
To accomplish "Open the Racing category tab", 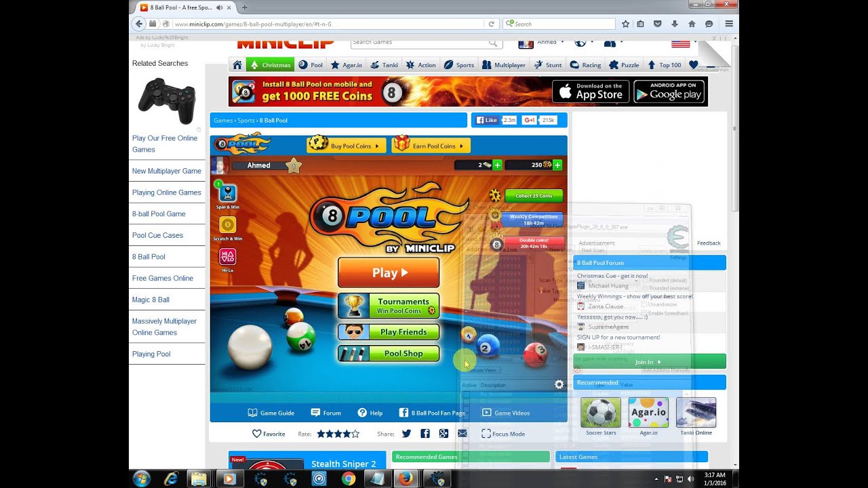I will [x=585, y=65].
